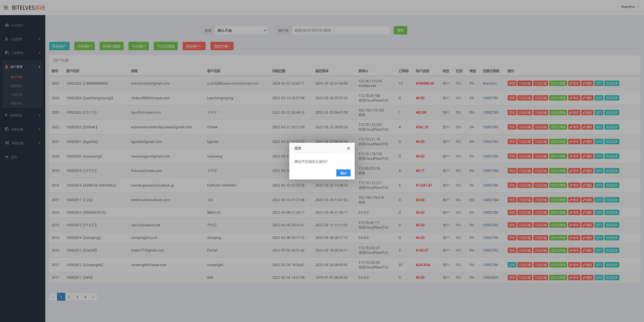Click the bitcoin icon for 产品管理
Viewport: 644px width, 322px height.
7,39
